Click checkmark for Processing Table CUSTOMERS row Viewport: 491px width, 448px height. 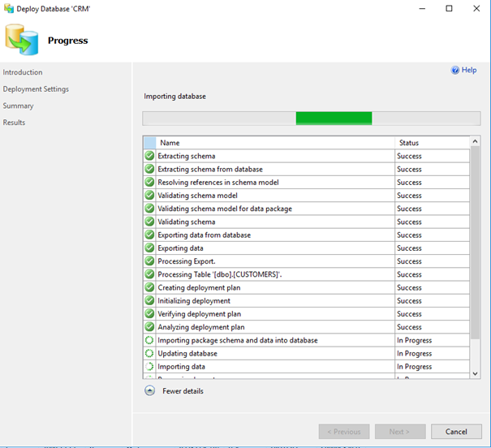click(x=149, y=274)
